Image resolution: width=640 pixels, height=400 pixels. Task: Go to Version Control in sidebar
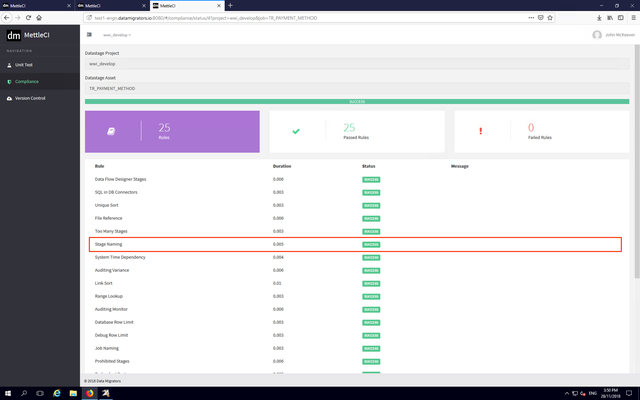click(30, 98)
